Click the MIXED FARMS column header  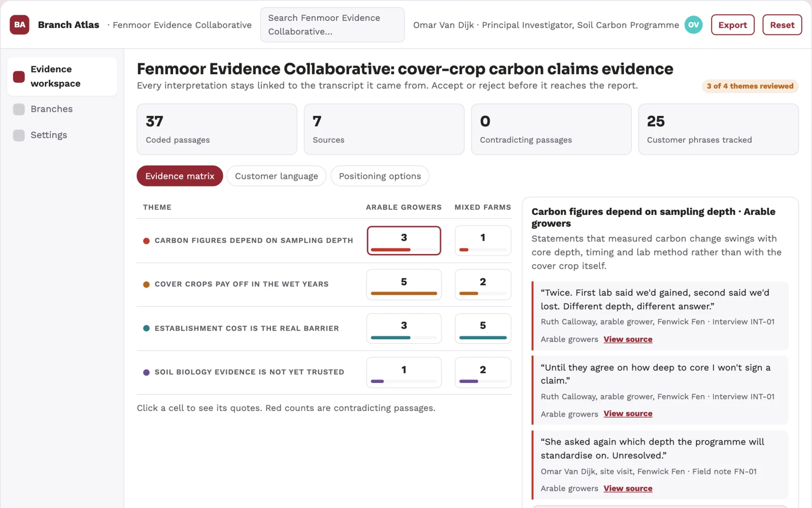click(483, 207)
